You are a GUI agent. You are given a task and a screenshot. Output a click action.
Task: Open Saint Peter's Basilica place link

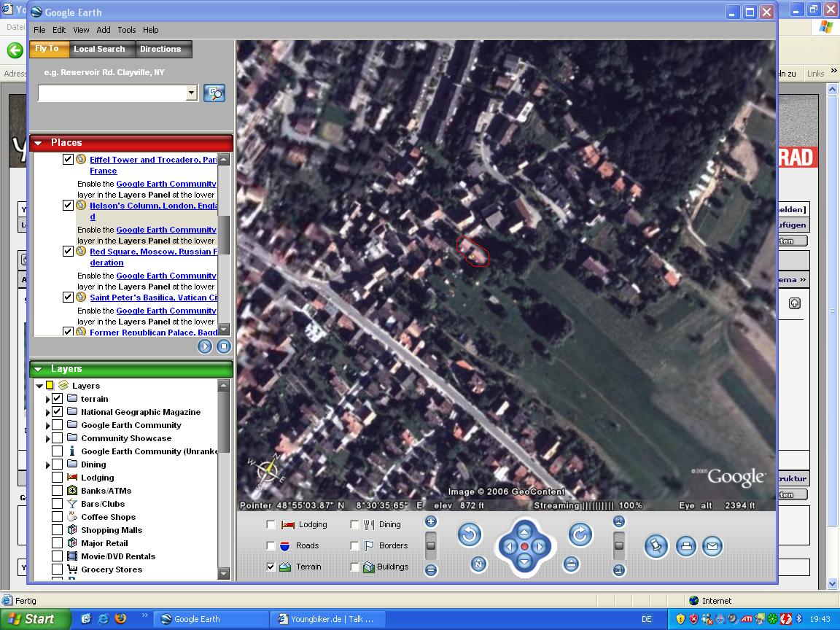(153, 297)
